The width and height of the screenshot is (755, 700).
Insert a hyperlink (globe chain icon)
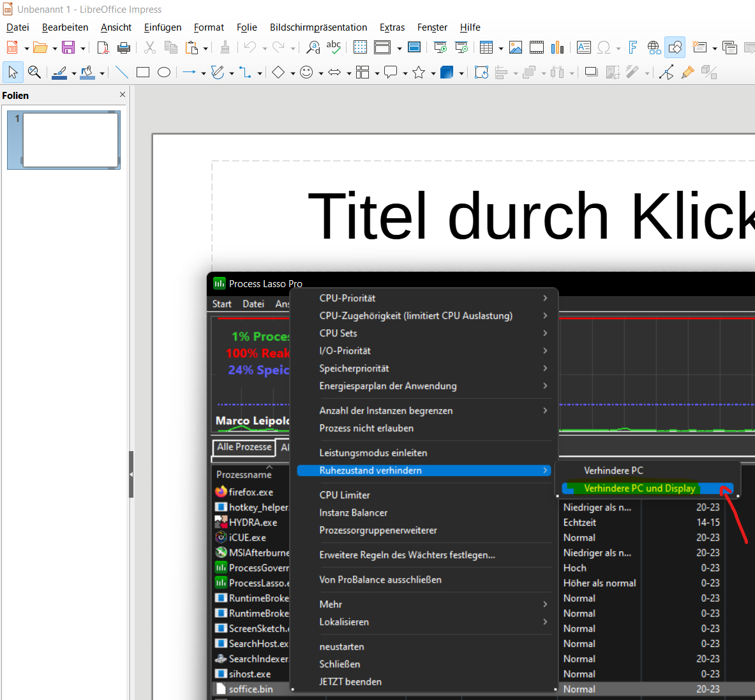coord(654,47)
